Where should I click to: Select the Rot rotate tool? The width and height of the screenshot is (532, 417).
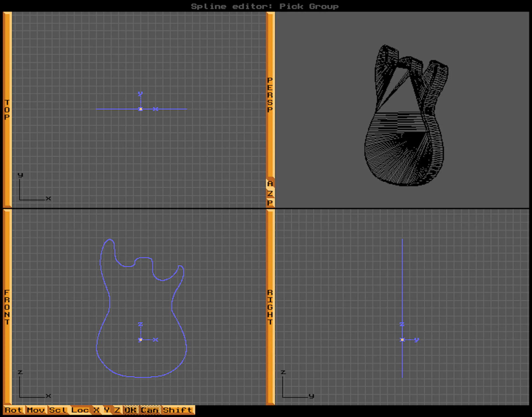click(14, 410)
